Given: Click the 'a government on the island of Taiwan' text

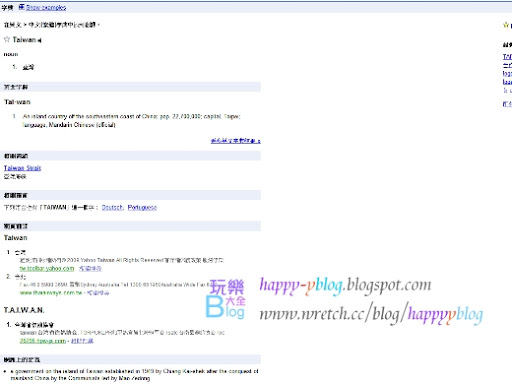Looking at the screenshot, I should coord(134,375).
